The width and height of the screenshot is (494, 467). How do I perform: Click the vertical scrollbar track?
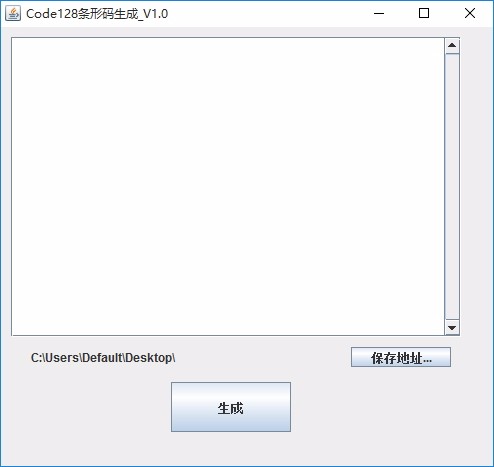click(x=452, y=187)
